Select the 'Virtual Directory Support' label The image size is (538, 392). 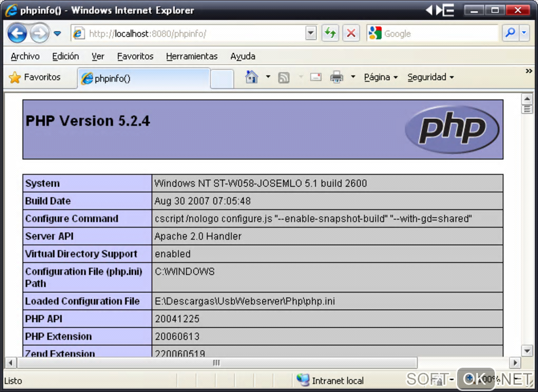click(81, 254)
